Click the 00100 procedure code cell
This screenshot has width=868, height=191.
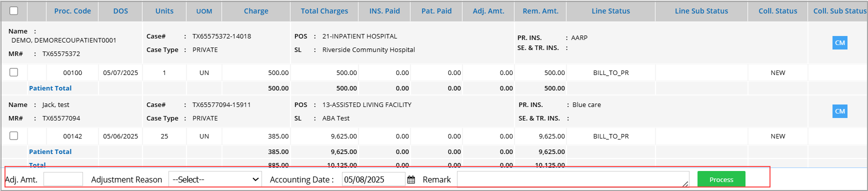coord(72,72)
